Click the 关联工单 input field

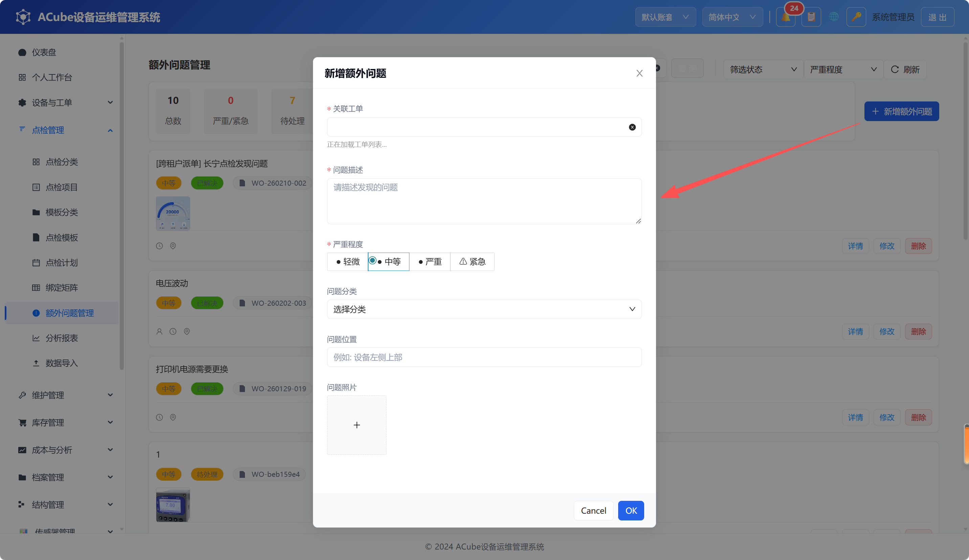coord(484,127)
